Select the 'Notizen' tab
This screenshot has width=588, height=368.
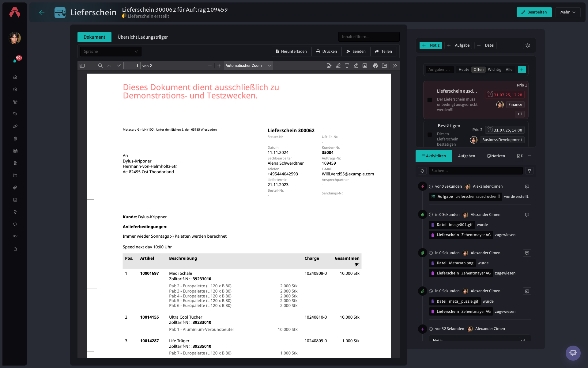496,156
